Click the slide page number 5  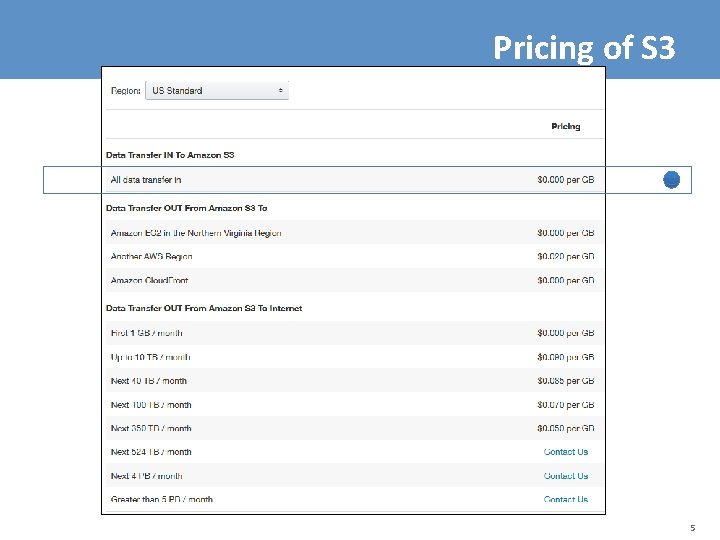click(692, 528)
